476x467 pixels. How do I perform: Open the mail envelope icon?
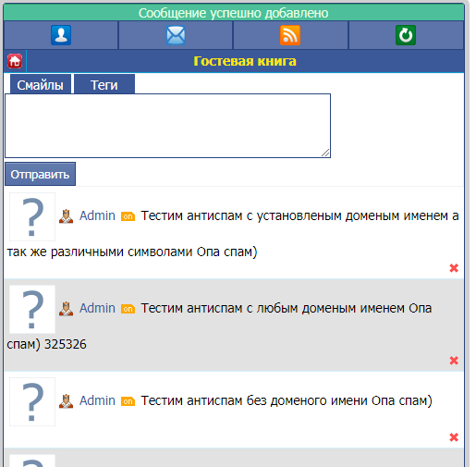(x=176, y=35)
